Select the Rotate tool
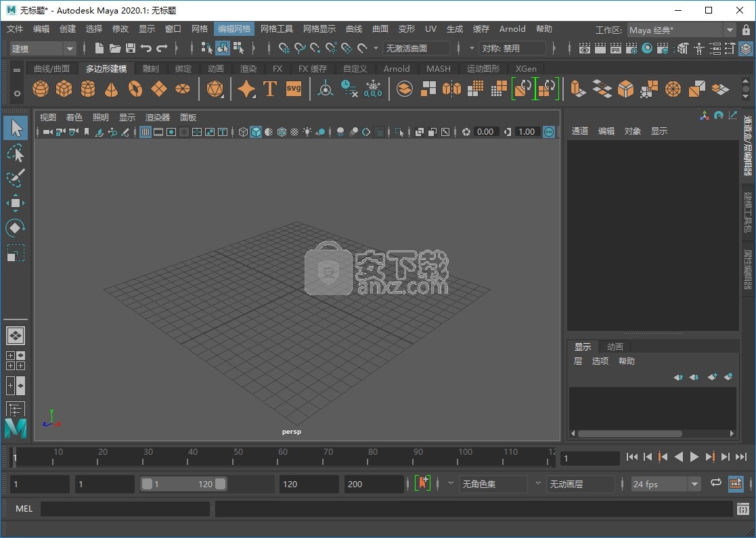 click(16, 228)
